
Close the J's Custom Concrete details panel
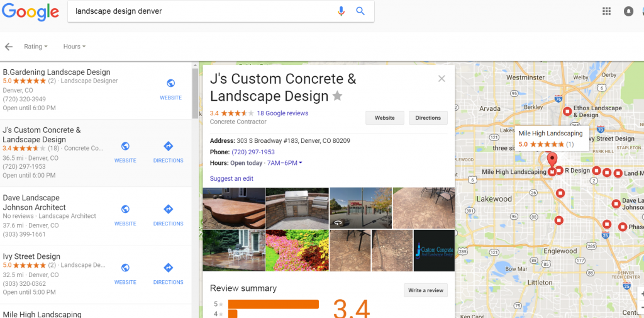(x=441, y=79)
